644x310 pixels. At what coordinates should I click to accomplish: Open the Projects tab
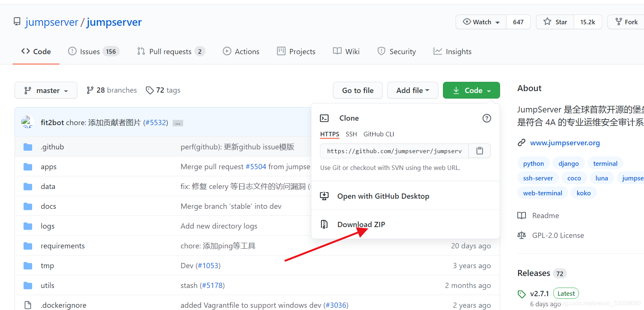(x=296, y=52)
